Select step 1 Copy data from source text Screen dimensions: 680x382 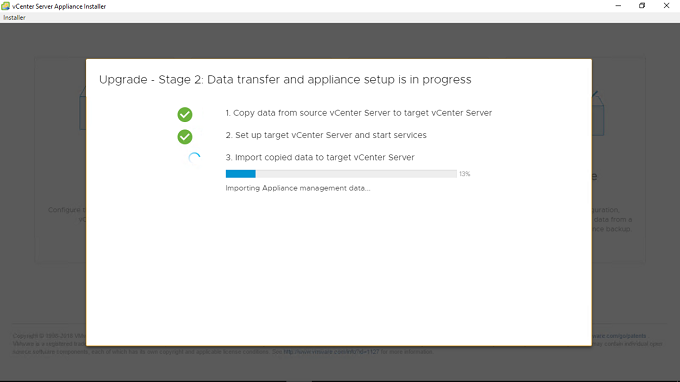coord(359,113)
